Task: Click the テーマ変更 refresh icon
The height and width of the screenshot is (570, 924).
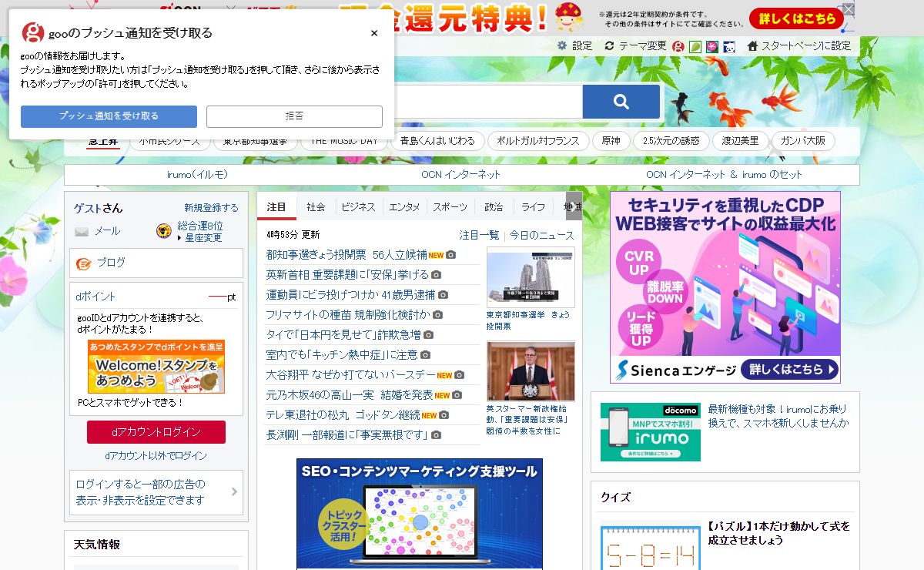Action: click(609, 46)
